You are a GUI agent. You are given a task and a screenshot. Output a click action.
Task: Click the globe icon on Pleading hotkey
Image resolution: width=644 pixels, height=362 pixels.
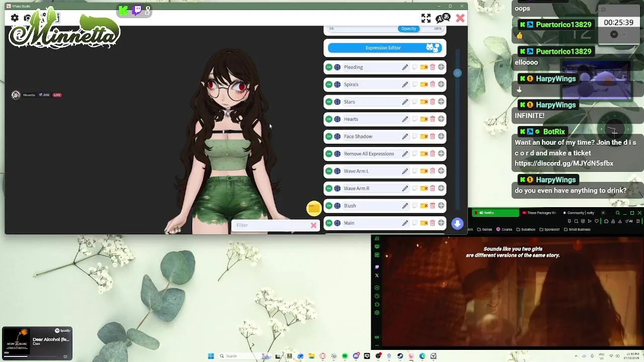click(x=337, y=67)
